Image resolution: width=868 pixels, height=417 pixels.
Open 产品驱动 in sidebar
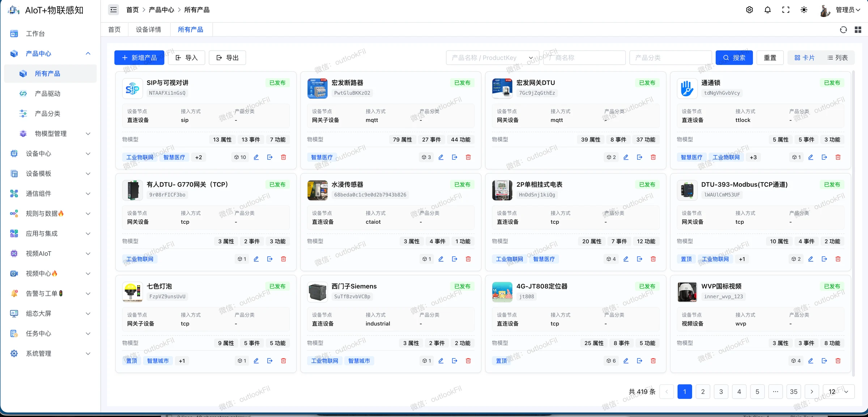(50, 93)
